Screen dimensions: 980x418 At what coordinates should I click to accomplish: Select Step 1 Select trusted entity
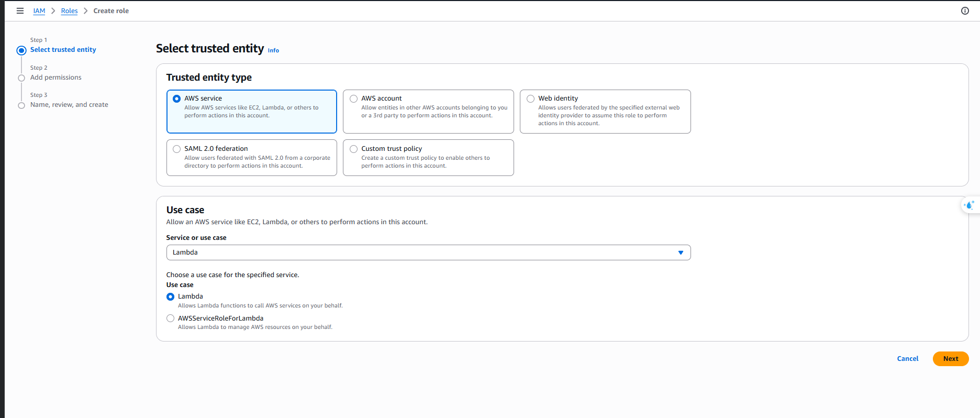click(63, 50)
